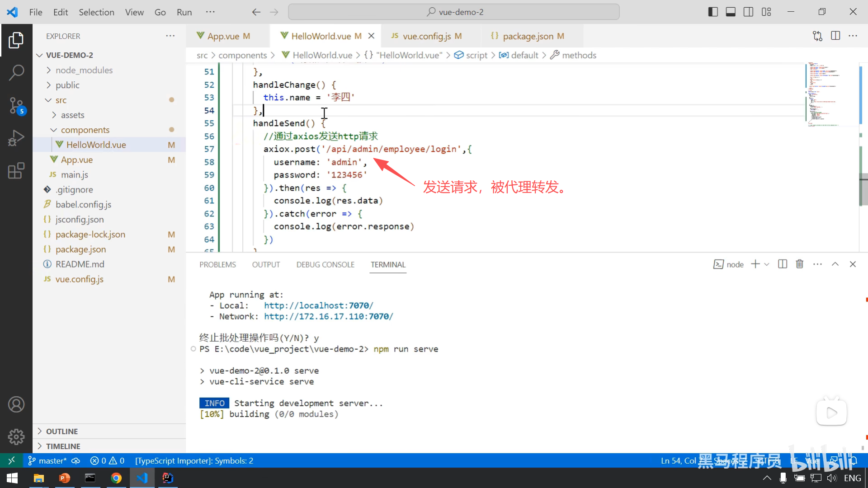Viewport: 868px width, 488px height.
Task: Toggle the bottom panel visibility
Action: click(x=731, y=12)
